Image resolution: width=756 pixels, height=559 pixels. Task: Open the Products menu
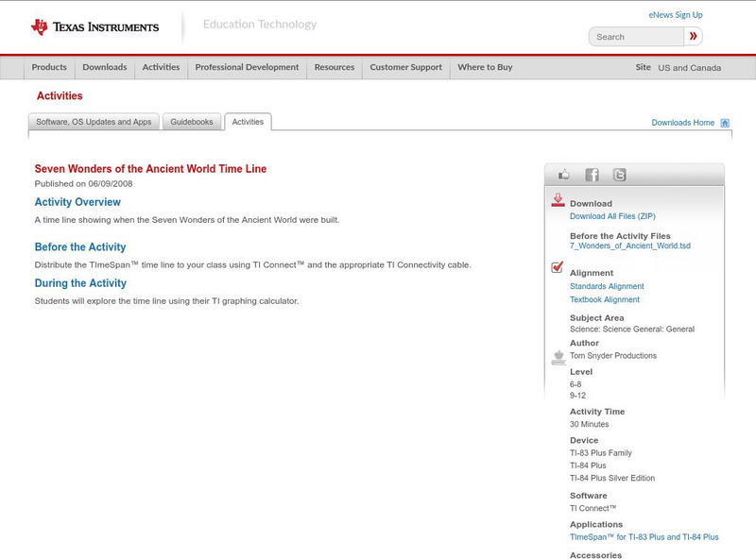click(x=49, y=68)
